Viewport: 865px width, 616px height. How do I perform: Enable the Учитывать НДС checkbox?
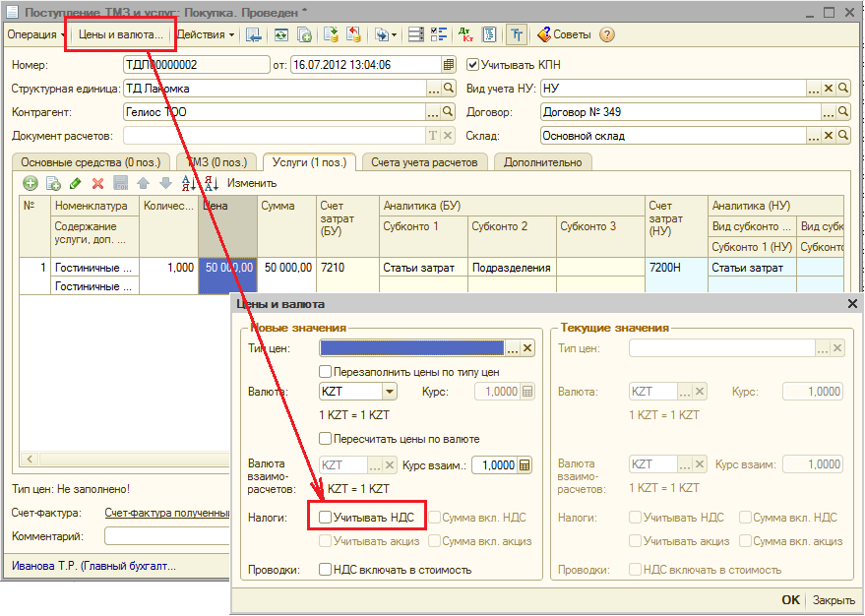[x=325, y=517]
